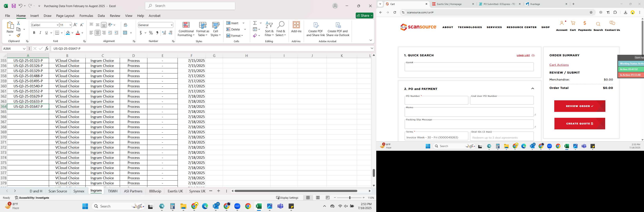This screenshot has height=212, width=644.
Task: Open Find & Select menu
Action: click(x=281, y=29)
